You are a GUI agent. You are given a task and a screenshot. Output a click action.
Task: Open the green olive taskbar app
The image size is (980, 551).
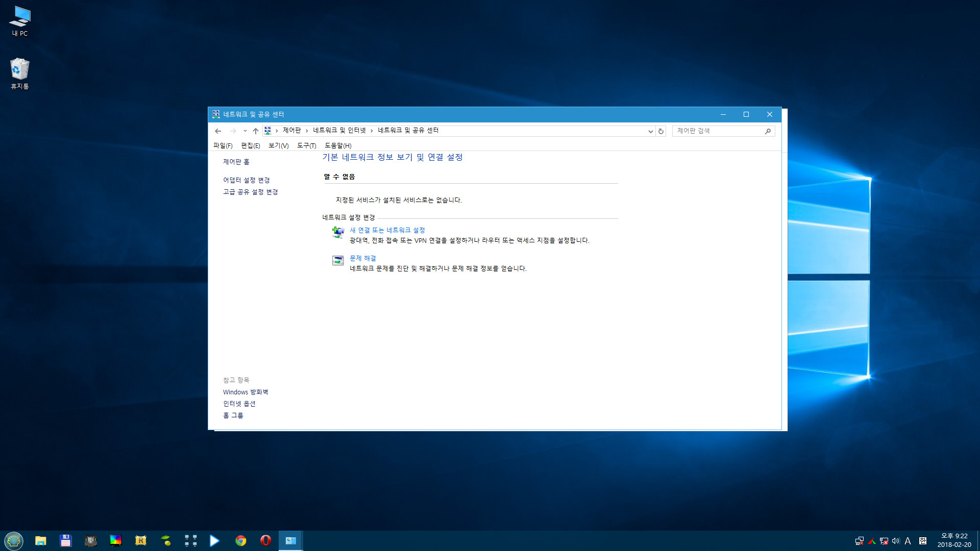click(x=166, y=541)
